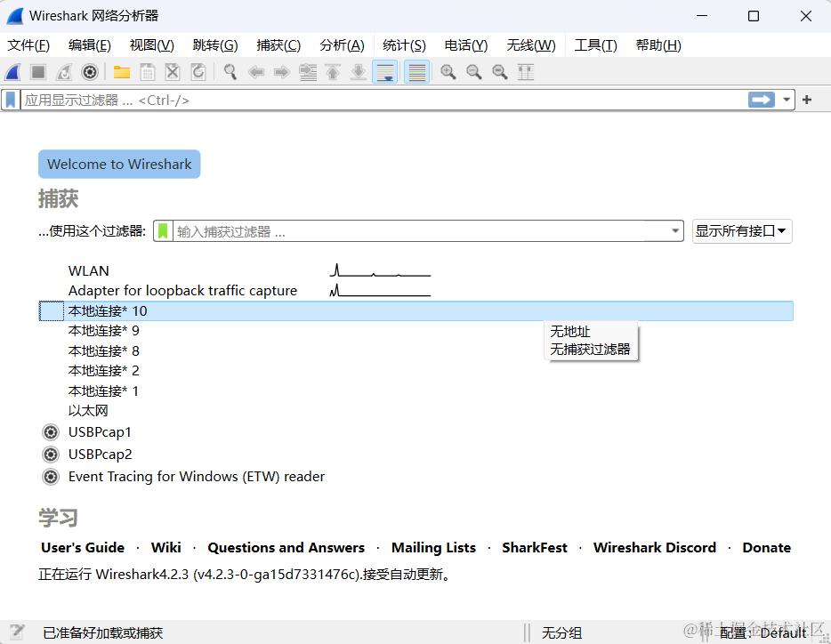The width and height of the screenshot is (831, 644).
Task: Apply display filter with blue arrow button
Action: (762, 100)
